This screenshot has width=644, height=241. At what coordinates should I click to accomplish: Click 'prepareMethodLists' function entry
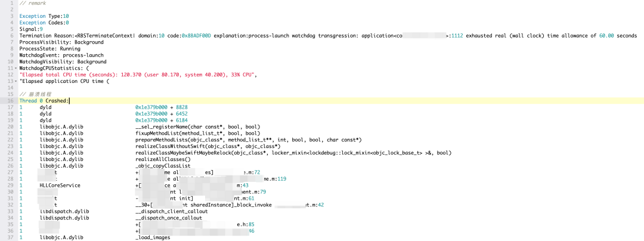coord(249,140)
